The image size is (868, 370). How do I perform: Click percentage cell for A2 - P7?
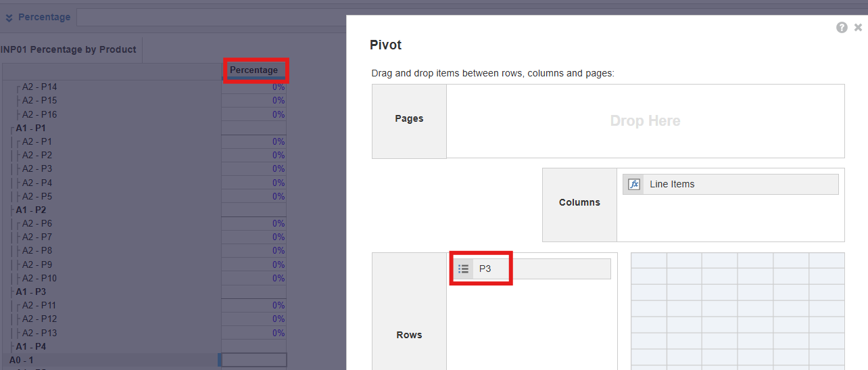(254, 237)
